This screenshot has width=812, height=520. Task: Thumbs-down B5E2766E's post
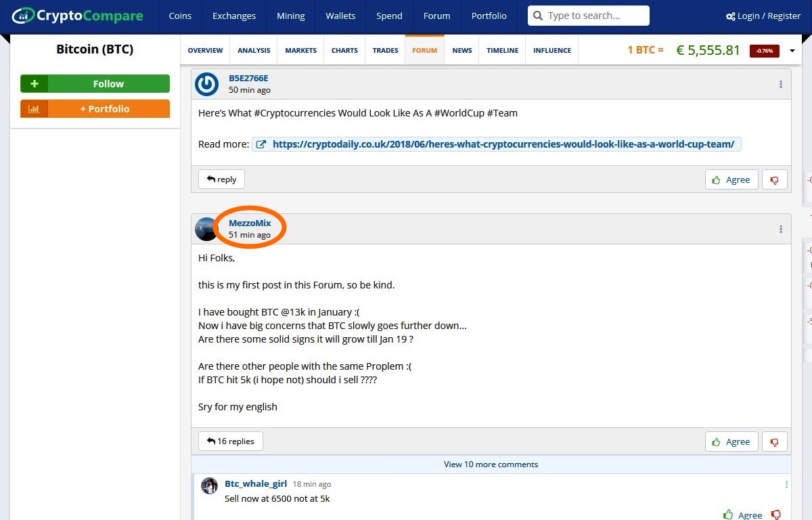(x=775, y=180)
